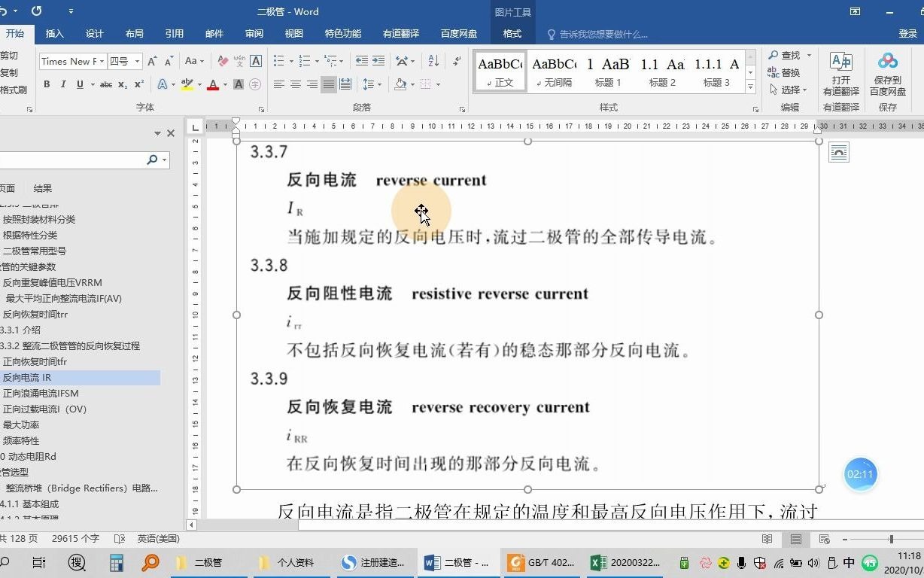Click the 正文 style in the styles gallery
The width and height of the screenshot is (924, 578).
[500, 71]
